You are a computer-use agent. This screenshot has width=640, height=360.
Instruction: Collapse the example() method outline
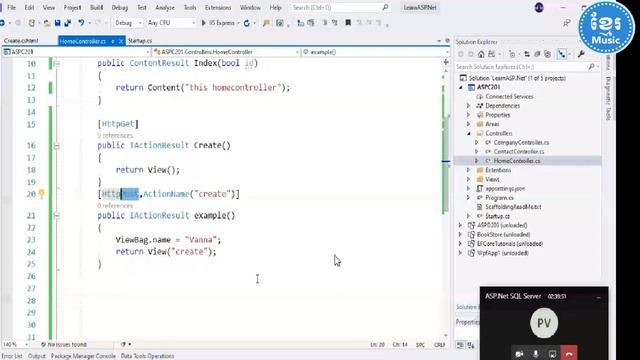[x=57, y=216]
